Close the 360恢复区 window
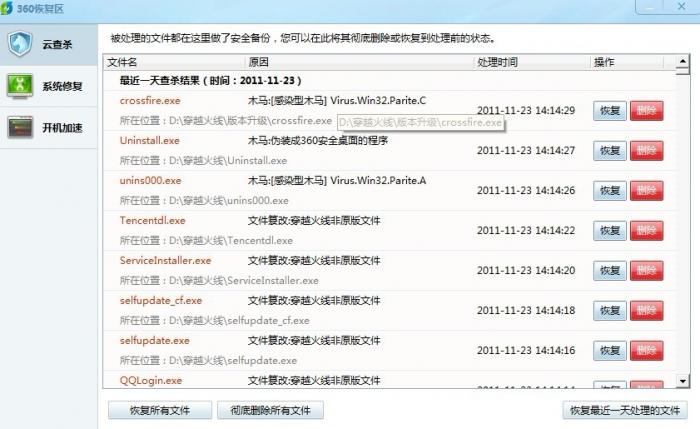 (681, 7)
